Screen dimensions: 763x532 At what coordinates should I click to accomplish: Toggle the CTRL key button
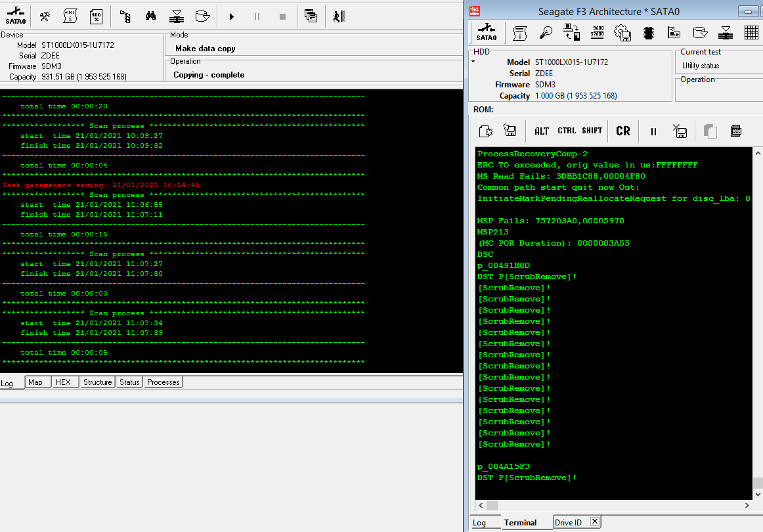(x=567, y=131)
